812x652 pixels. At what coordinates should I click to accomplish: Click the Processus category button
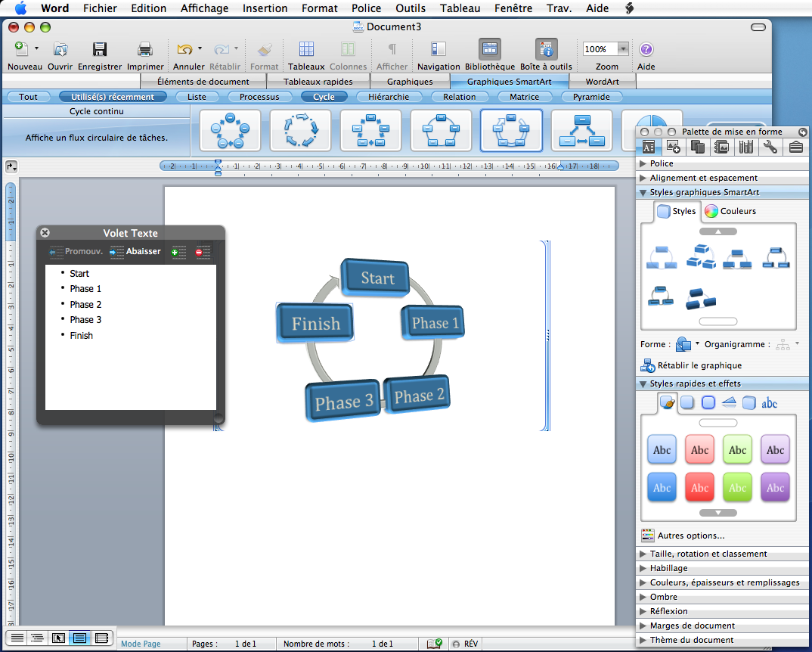point(259,97)
